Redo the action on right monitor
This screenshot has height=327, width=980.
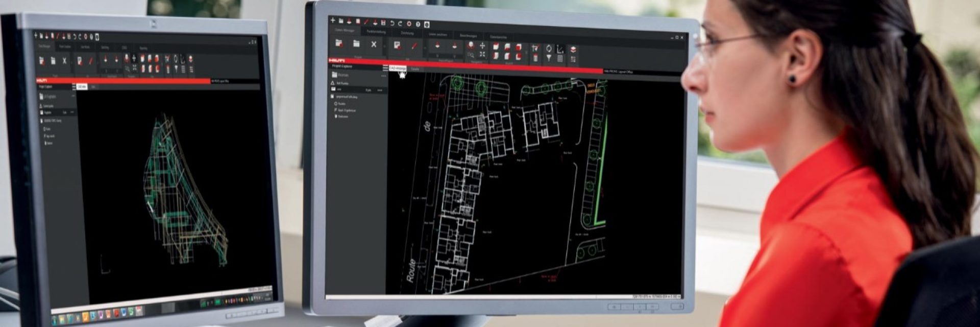400,24
